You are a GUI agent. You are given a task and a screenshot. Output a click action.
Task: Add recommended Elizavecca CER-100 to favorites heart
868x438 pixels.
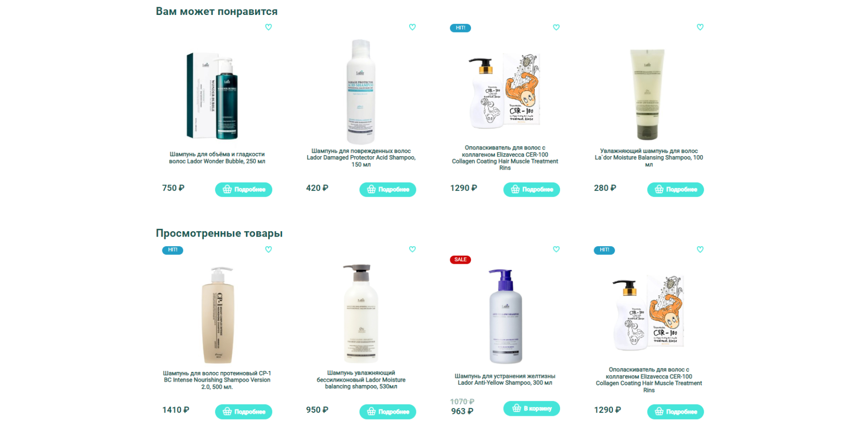coord(557,27)
